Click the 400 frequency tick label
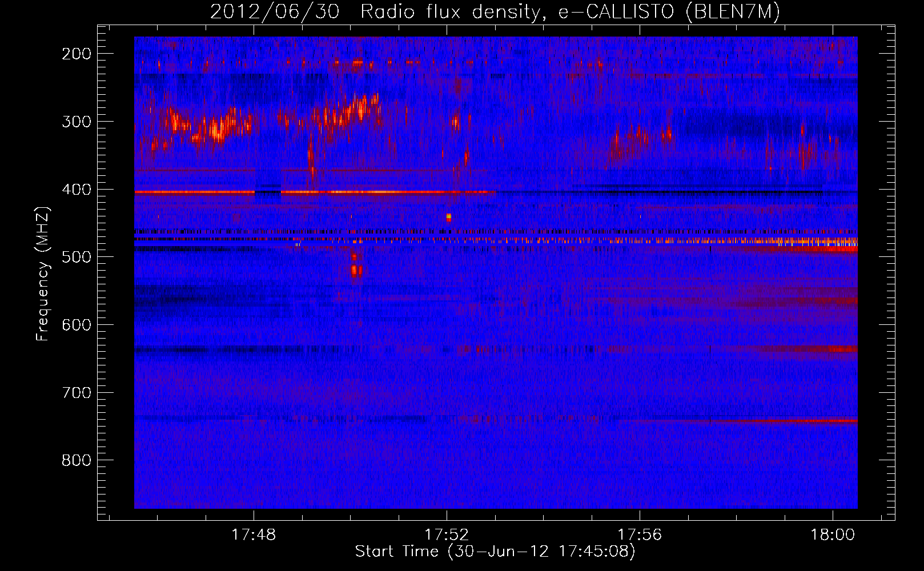The image size is (924, 571). 77,189
